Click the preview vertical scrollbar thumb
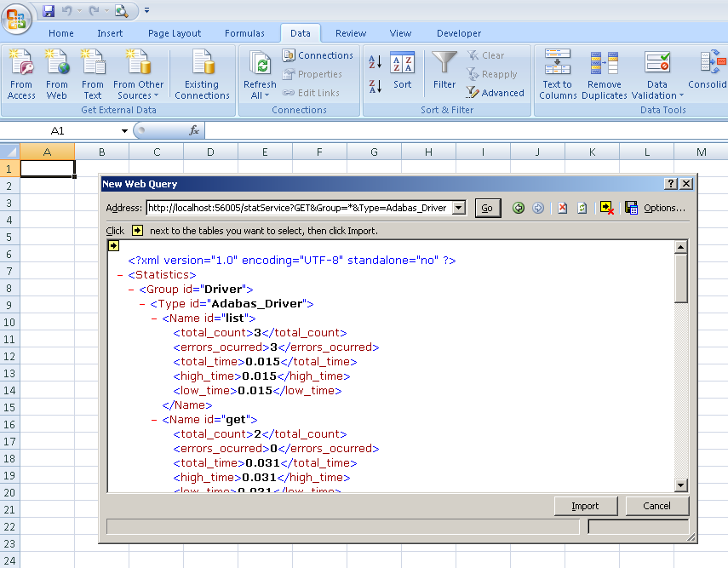Image resolution: width=728 pixels, height=568 pixels. (x=680, y=278)
